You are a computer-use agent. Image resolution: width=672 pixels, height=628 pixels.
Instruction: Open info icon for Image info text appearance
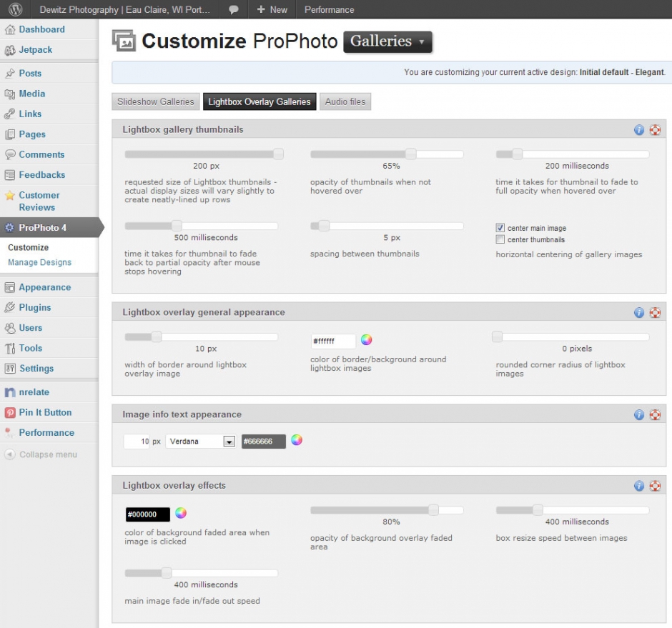tap(639, 414)
